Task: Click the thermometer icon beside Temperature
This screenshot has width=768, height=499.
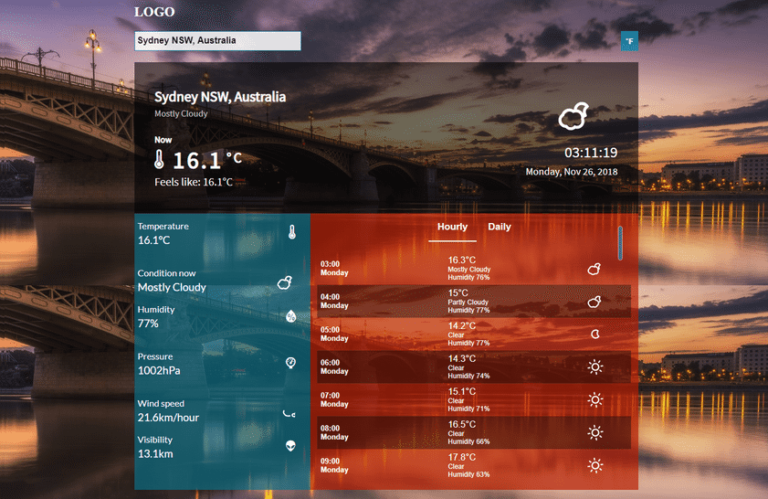Action: tap(291, 233)
